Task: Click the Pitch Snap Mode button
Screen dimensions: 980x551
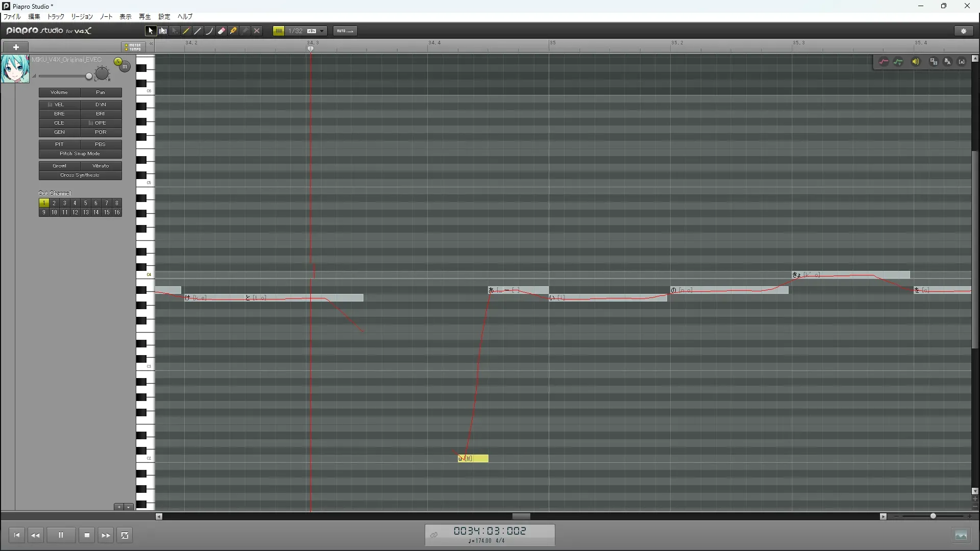Action: (x=80, y=154)
